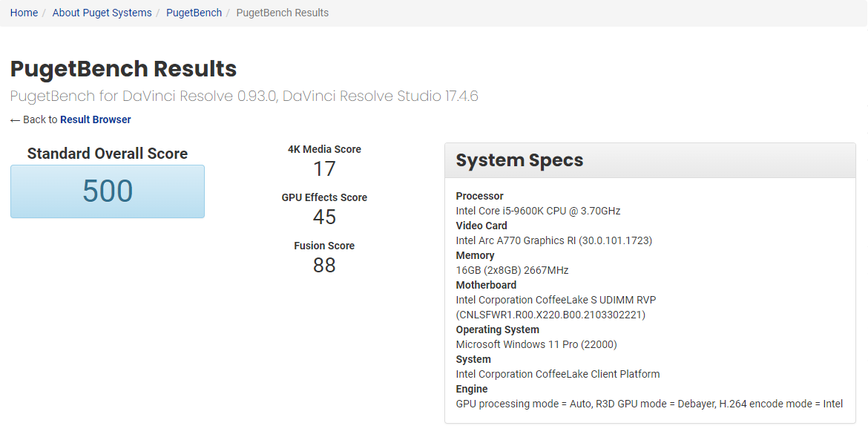Click the back arrow before Result Browser

[x=15, y=120]
